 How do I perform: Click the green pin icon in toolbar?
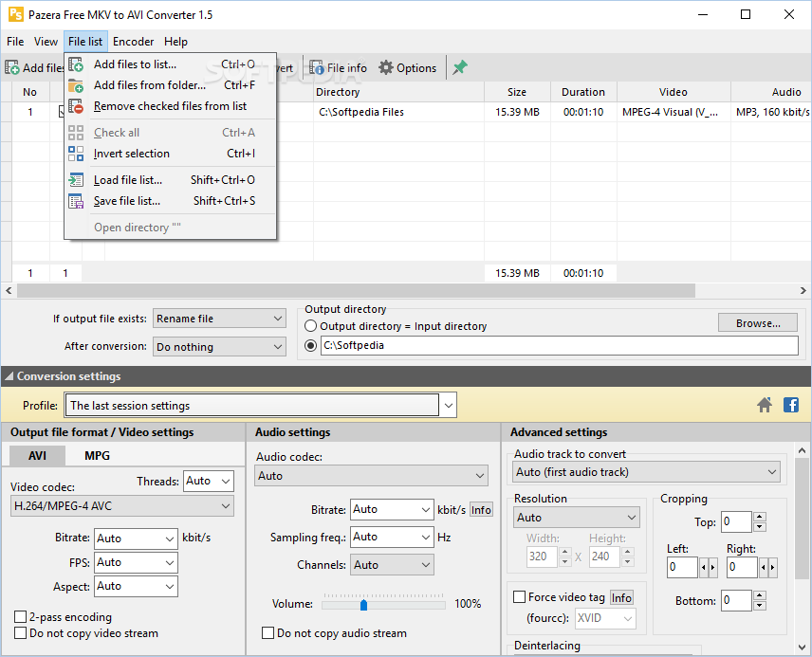click(x=460, y=67)
